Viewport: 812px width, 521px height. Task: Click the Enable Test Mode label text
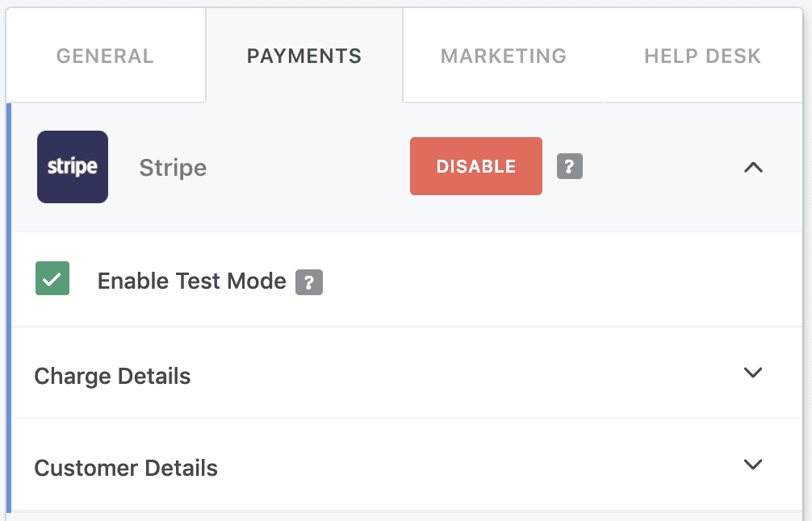191,281
